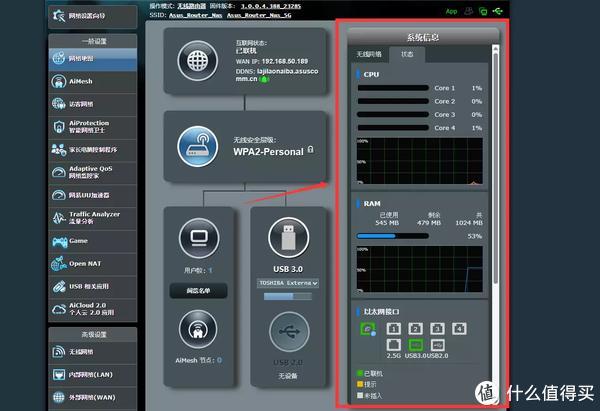Screen dimensions: 600x411
Task: Click the clients monitor icon
Action: click(x=199, y=238)
